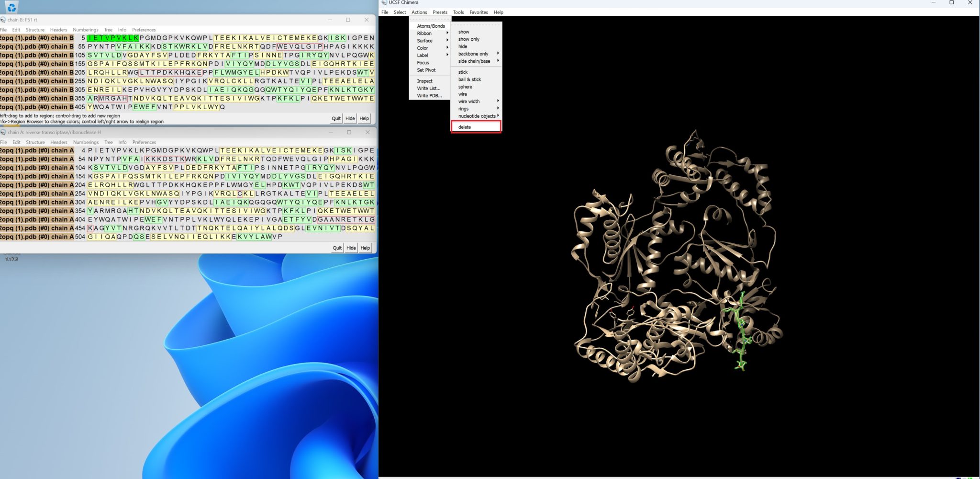Close the chain A sequence window
Screen dimensions: 980x479
pos(367,132)
